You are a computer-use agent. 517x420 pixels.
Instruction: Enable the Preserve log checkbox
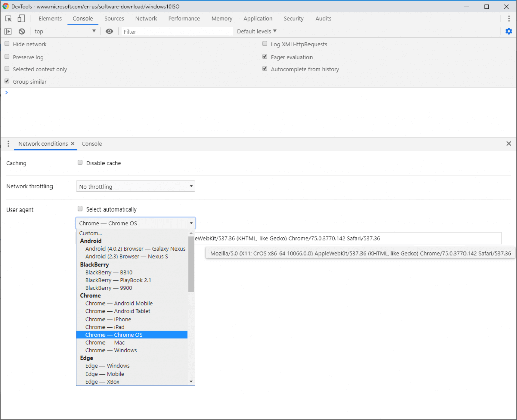[x=7, y=57]
